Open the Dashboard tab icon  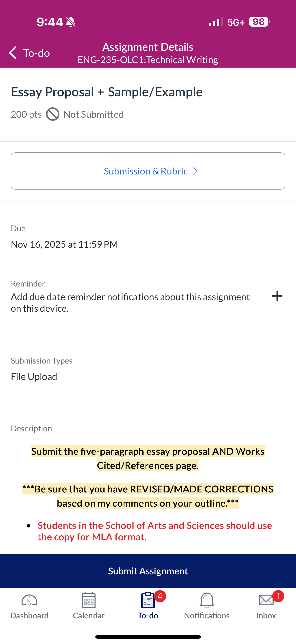[x=29, y=600]
